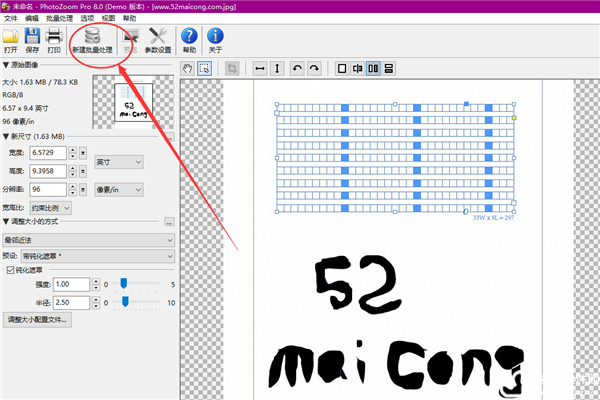The height and width of the screenshot is (400, 600).
Task: Click the 关于 (About) info button
Action: [x=216, y=40]
